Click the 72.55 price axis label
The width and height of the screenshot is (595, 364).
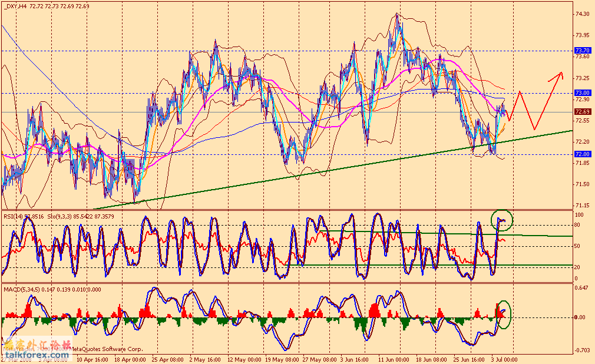click(583, 121)
